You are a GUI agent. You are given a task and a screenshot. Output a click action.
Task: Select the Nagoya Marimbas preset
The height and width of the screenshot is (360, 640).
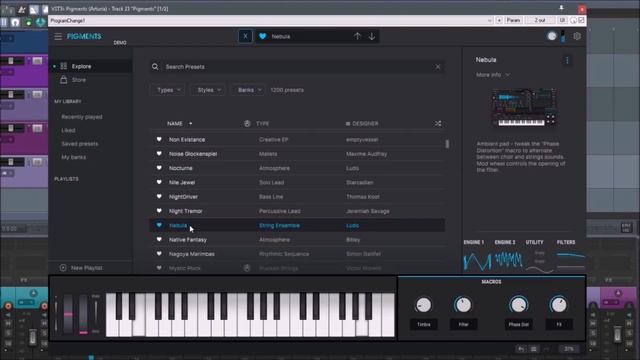coord(297,254)
